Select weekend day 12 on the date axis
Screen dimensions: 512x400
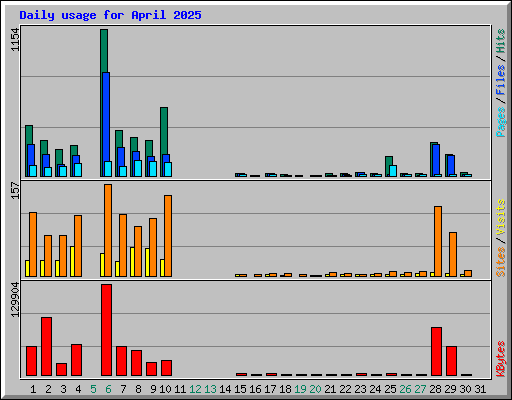point(195,389)
